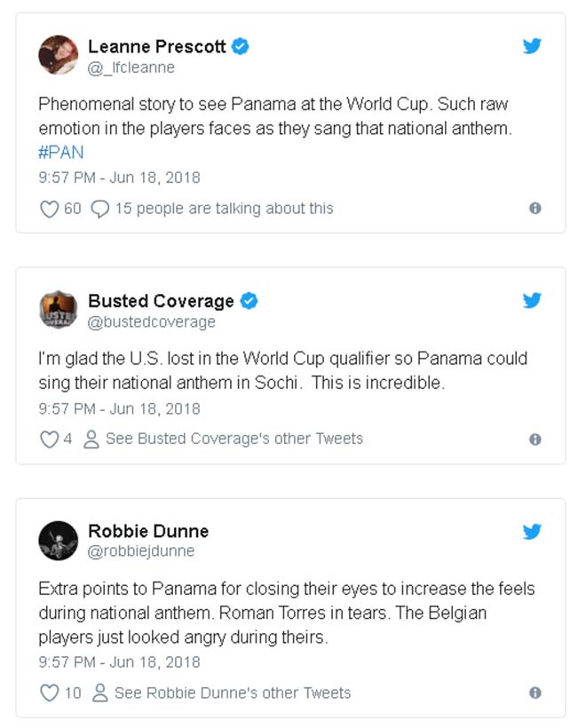Open info icon on Busted Coverage's tweet
Viewport: 586px width, 728px height.
tap(535, 439)
